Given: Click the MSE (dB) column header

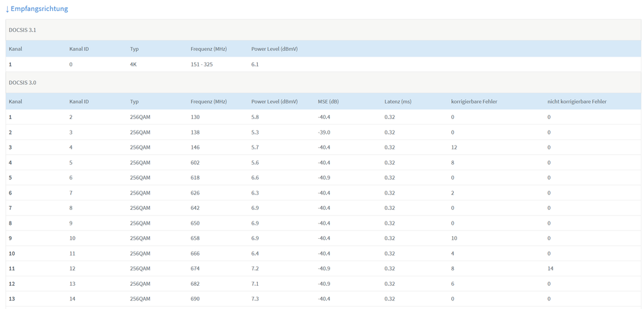Looking at the screenshot, I should 328,102.
